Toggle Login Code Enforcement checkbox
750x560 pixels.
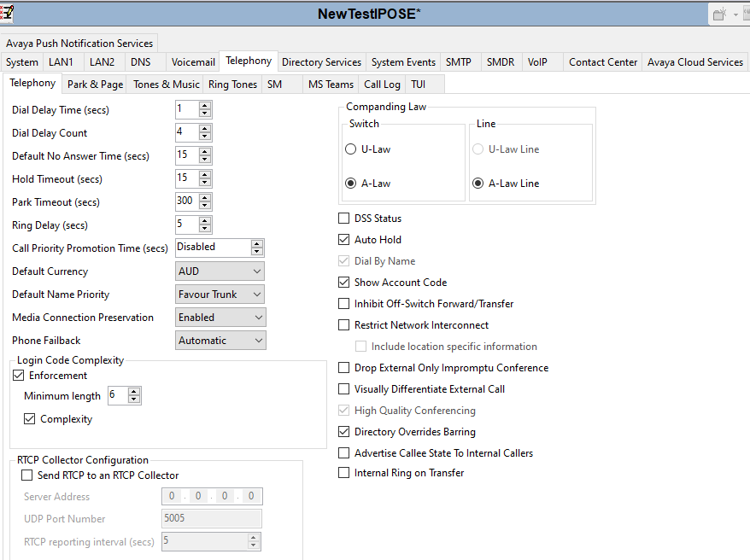pos(18,376)
